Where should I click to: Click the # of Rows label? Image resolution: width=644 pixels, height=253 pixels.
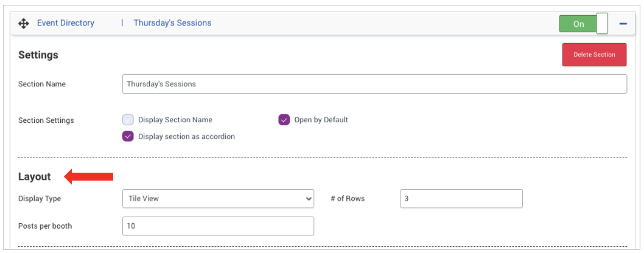click(x=348, y=199)
